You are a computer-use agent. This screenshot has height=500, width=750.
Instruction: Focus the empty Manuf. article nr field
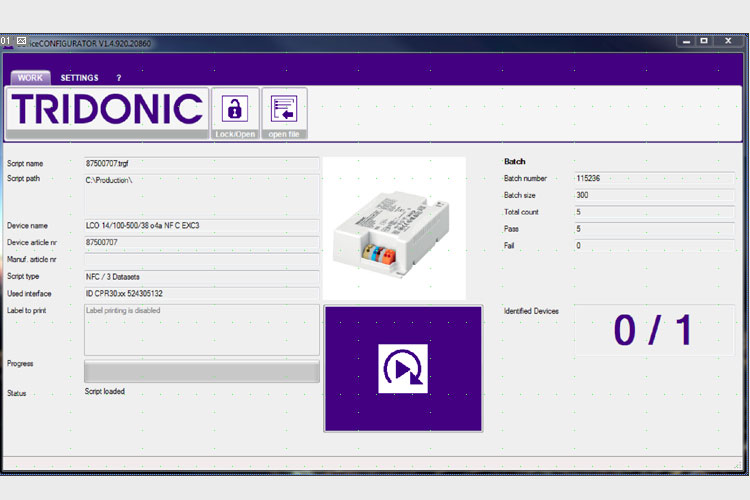coord(201,259)
